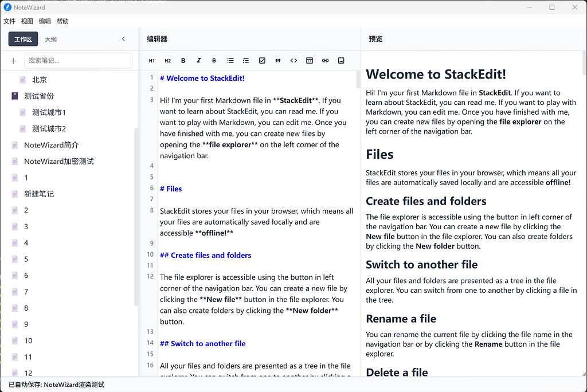Click the '## Create files and folders' editor line

tap(206, 256)
